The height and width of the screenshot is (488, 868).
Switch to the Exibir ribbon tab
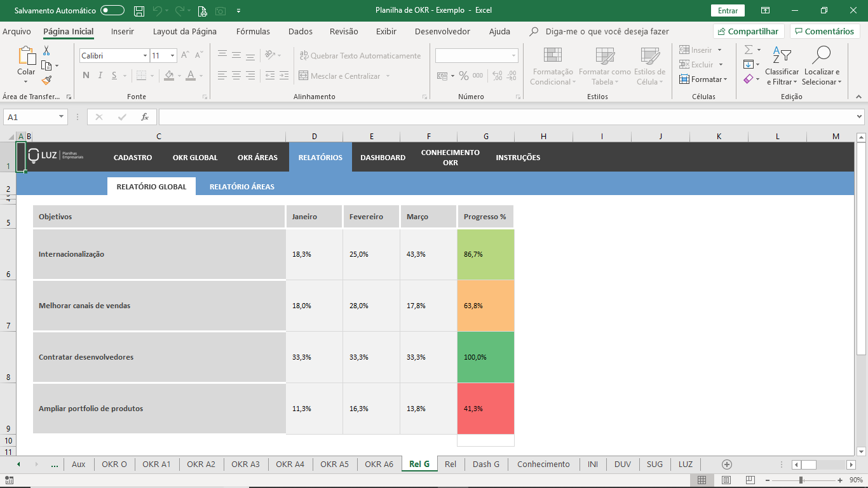tap(386, 31)
